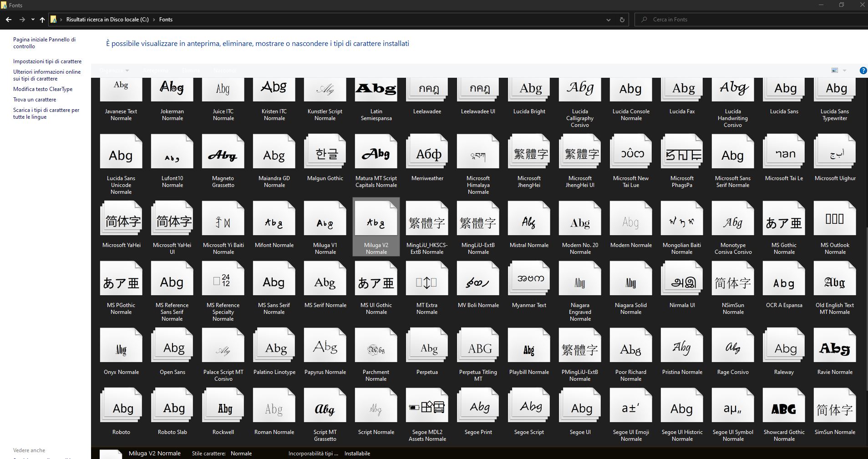This screenshot has width=868, height=459.
Task: Preview the selected font via Anteprima
Action: [x=155, y=71]
